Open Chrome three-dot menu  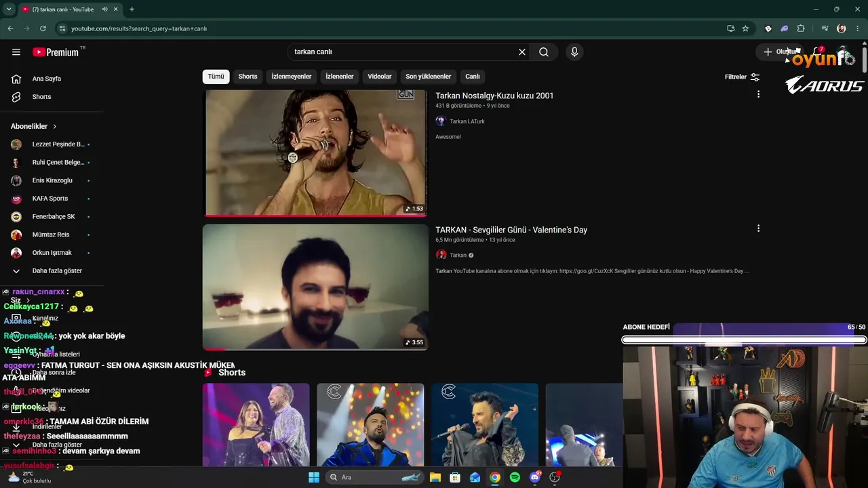pyautogui.click(x=858, y=28)
